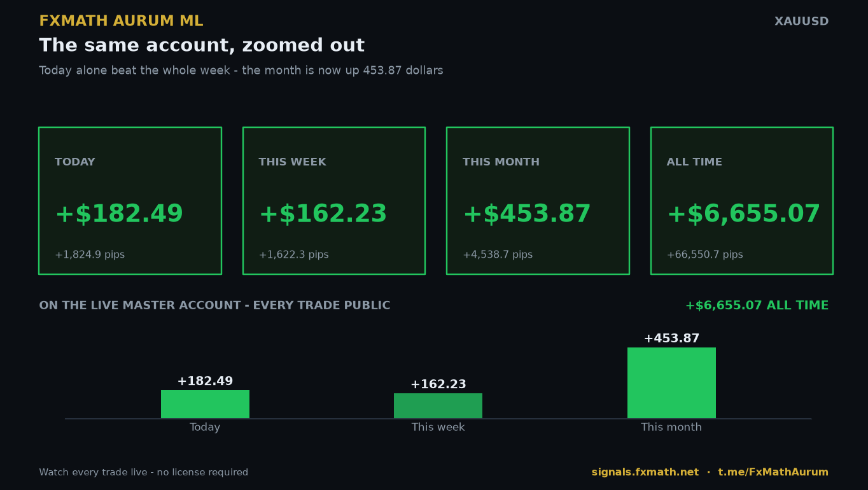Open the t.me/FxMathAurum Telegram link
Image resolution: width=868 pixels, height=490 pixels.
773,473
